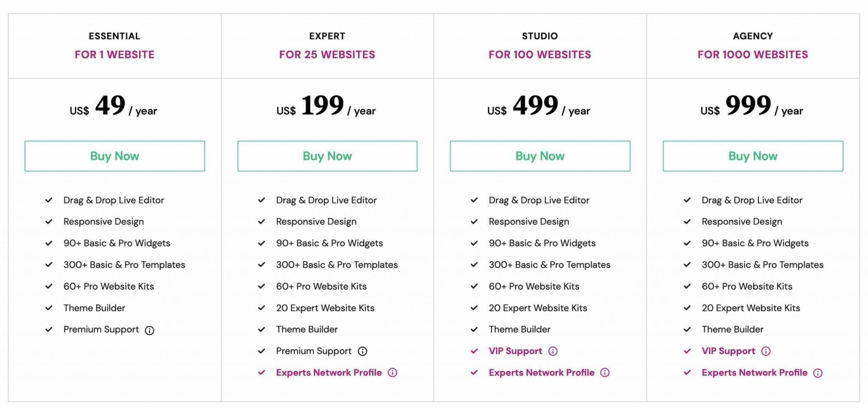
Task: Open info for Expert Experts Network Profile
Action: [392, 373]
